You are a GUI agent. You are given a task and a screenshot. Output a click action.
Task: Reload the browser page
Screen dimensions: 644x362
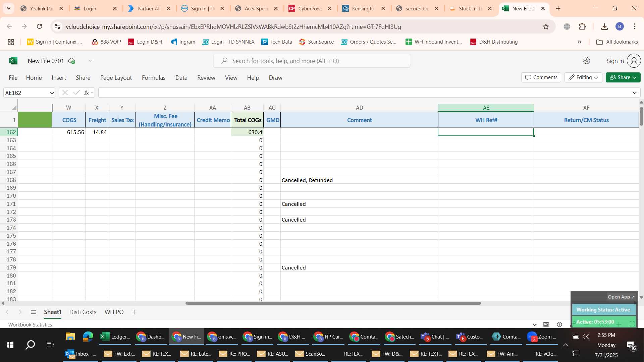pos(39,26)
